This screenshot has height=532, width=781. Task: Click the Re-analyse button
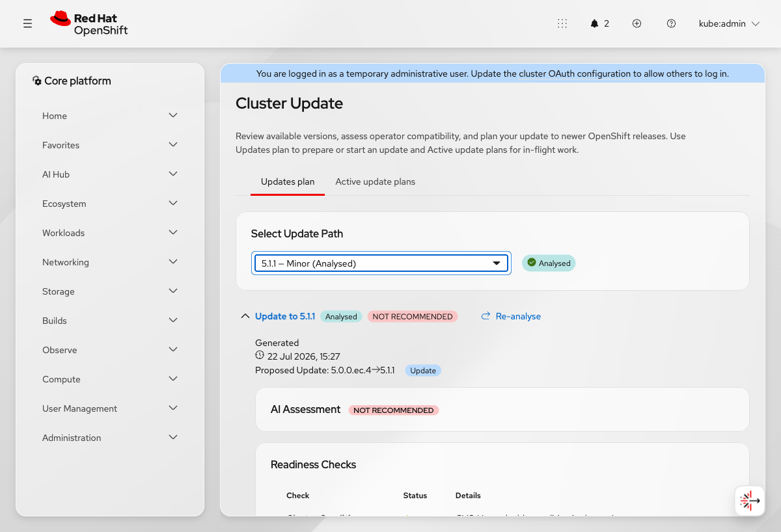(511, 316)
